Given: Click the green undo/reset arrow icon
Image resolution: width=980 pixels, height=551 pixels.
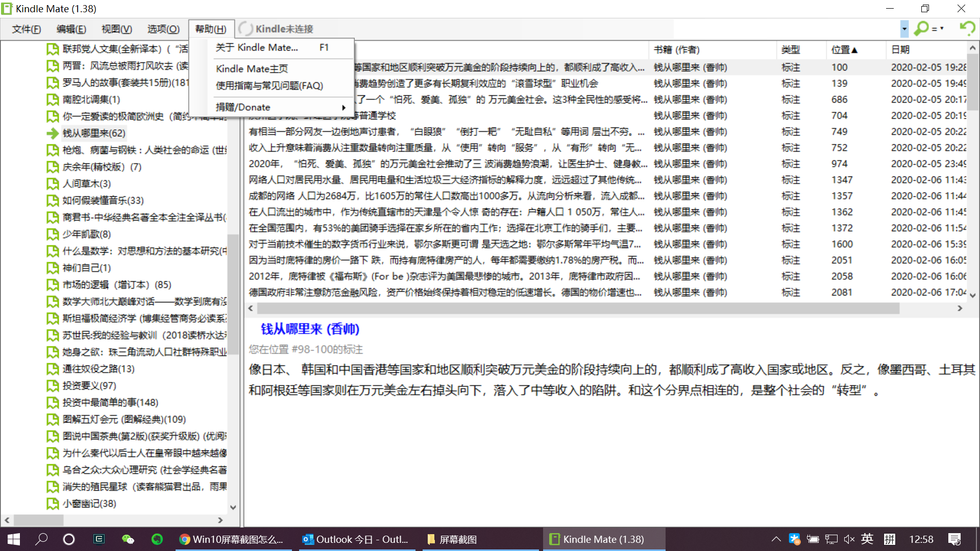Looking at the screenshot, I should click(x=967, y=29).
